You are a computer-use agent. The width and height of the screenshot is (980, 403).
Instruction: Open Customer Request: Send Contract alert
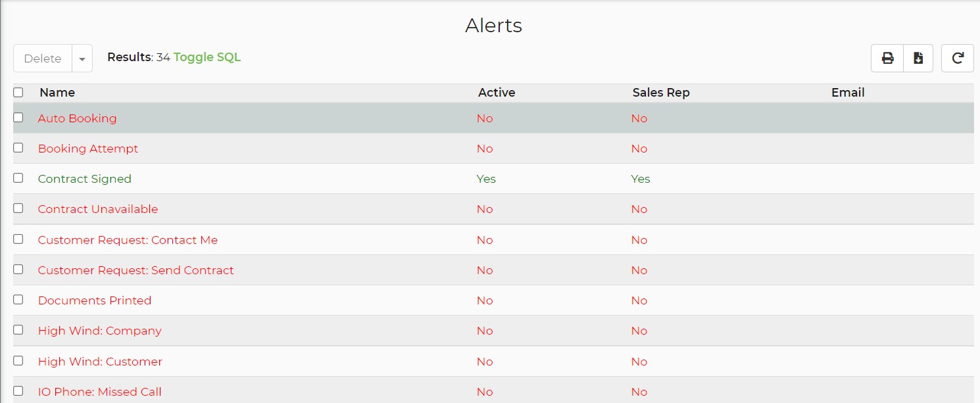pos(136,270)
